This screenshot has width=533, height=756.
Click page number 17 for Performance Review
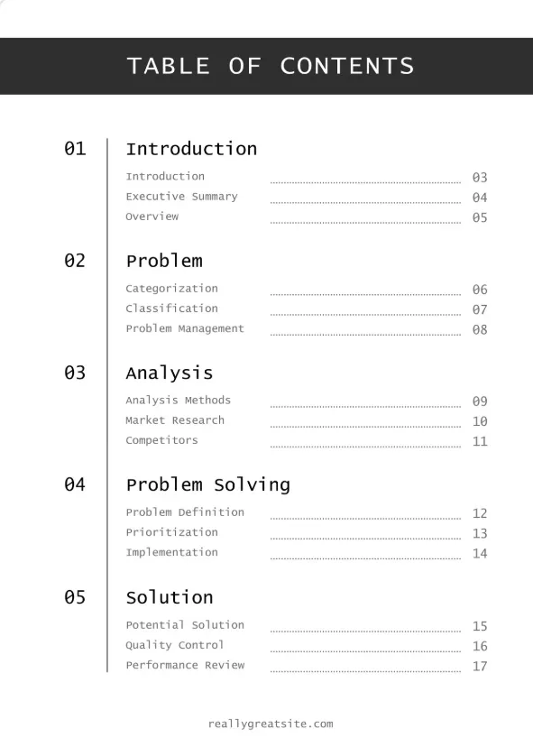tap(480, 667)
